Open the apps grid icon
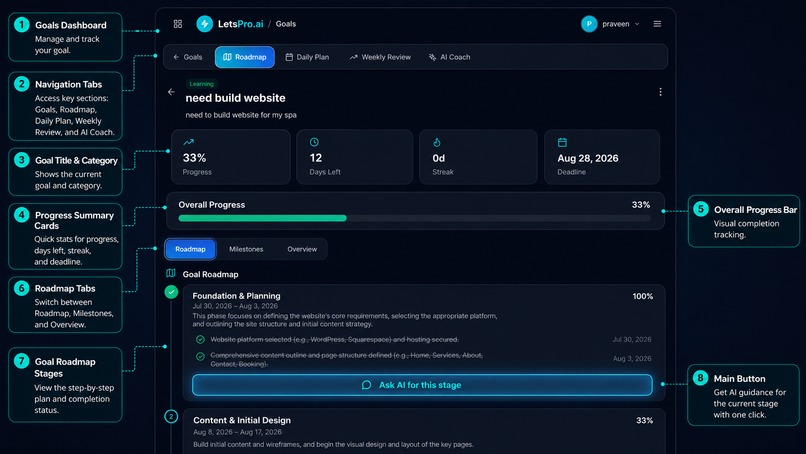This screenshot has height=454, width=806. pos(178,24)
